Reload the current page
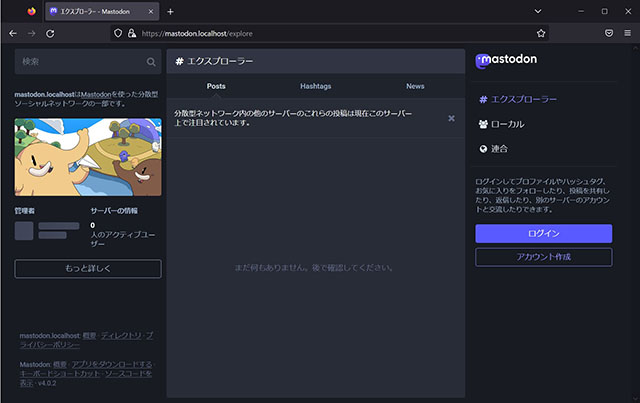 pos(50,33)
